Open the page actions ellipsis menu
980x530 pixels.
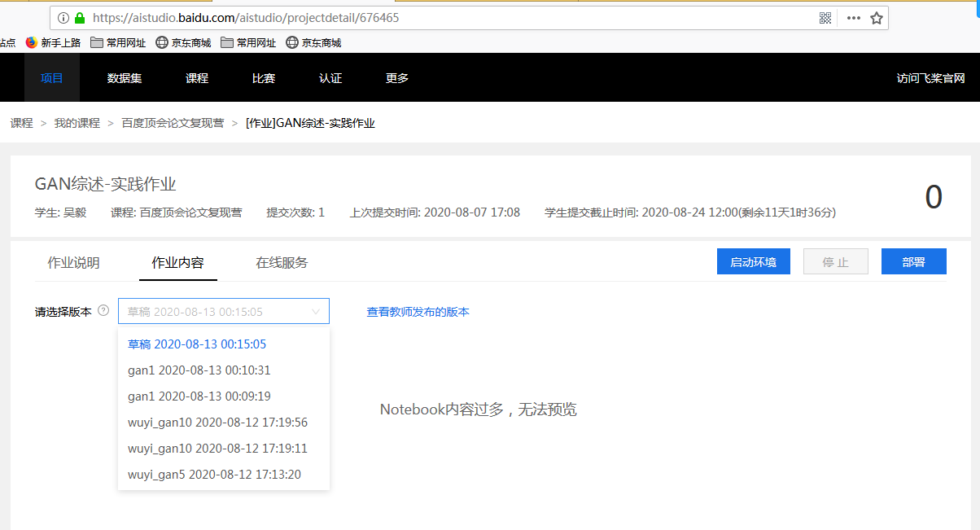click(x=853, y=18)
